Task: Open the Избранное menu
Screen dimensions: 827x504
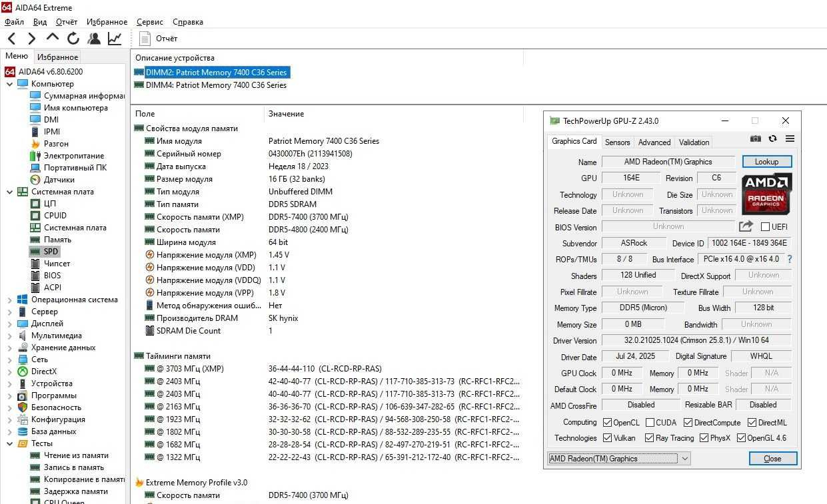Action: point(107,22)
